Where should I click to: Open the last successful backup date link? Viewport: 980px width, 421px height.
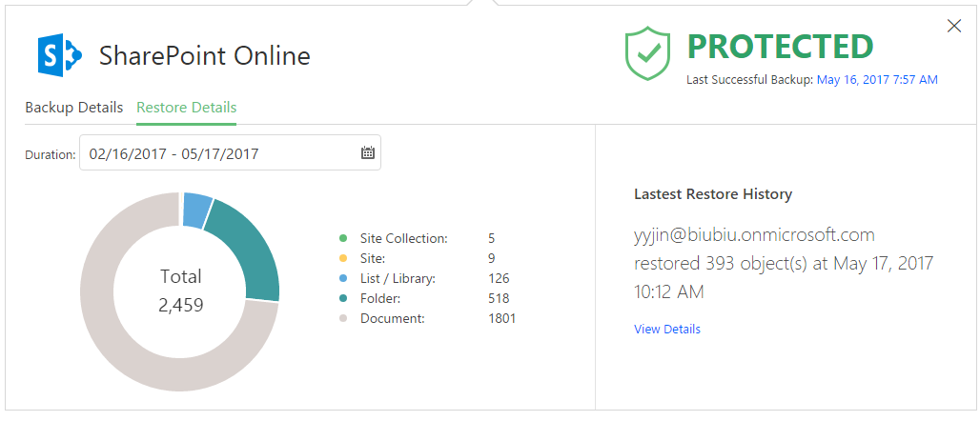877,80
